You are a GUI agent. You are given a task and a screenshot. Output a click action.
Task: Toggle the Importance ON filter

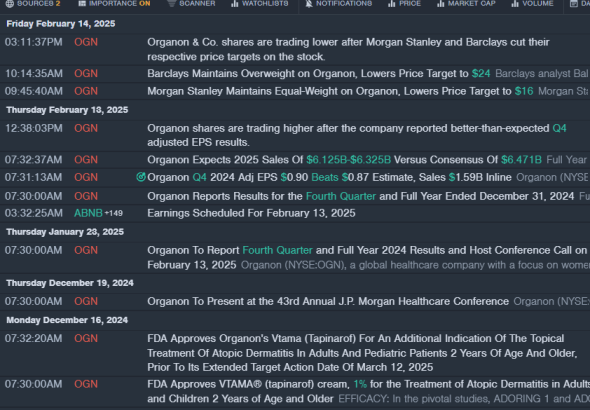tap(114, 3)
